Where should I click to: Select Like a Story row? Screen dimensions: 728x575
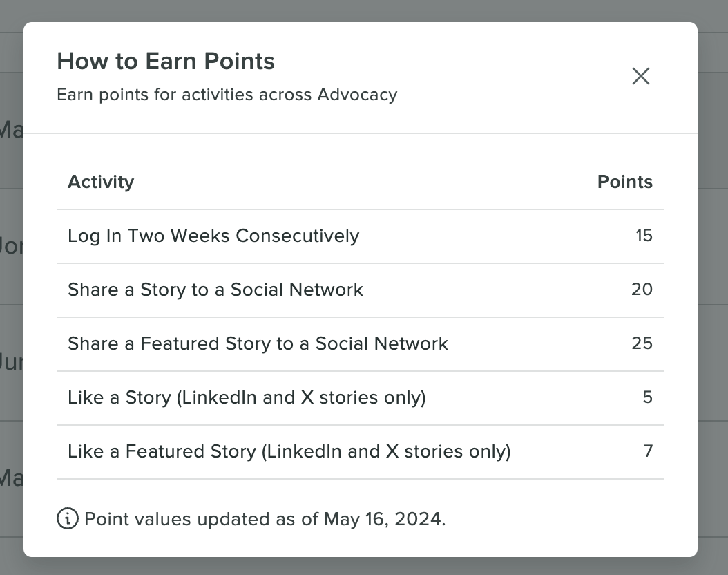pyautogui.click(x=361, y=397)
